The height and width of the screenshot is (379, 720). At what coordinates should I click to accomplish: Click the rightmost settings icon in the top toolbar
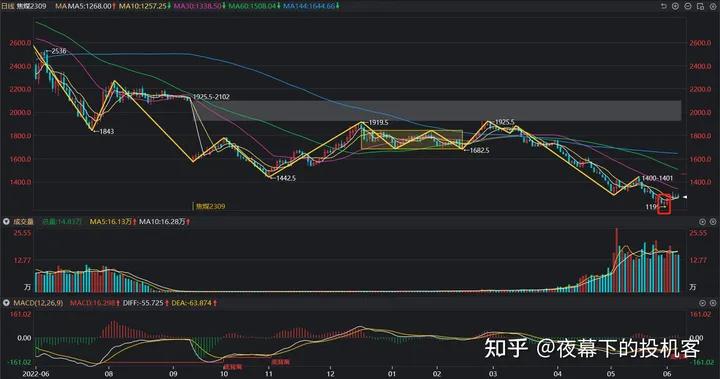pyautogui.click(x=713, y=6)
